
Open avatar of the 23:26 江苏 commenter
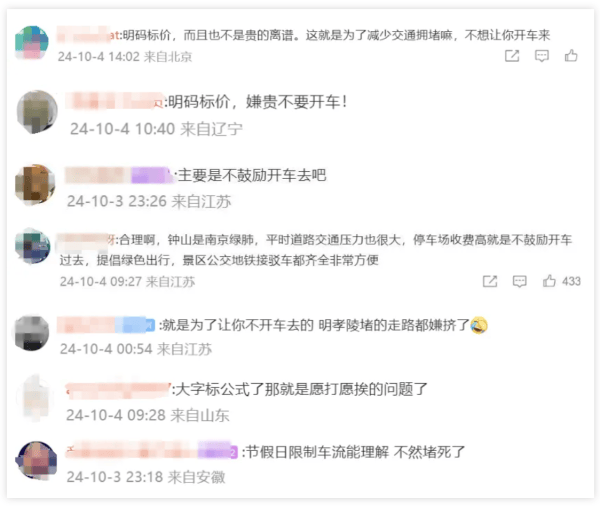click(x=35, y=184)
